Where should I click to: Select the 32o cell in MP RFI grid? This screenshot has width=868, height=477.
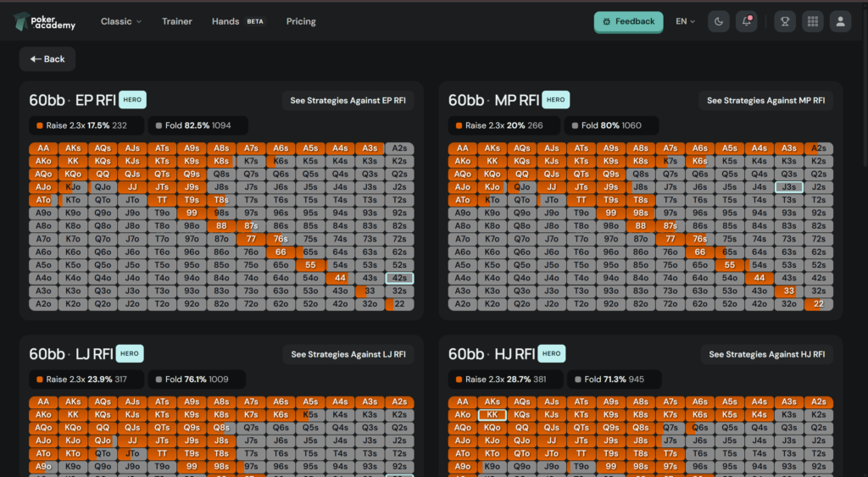click(x=789, y=304)
